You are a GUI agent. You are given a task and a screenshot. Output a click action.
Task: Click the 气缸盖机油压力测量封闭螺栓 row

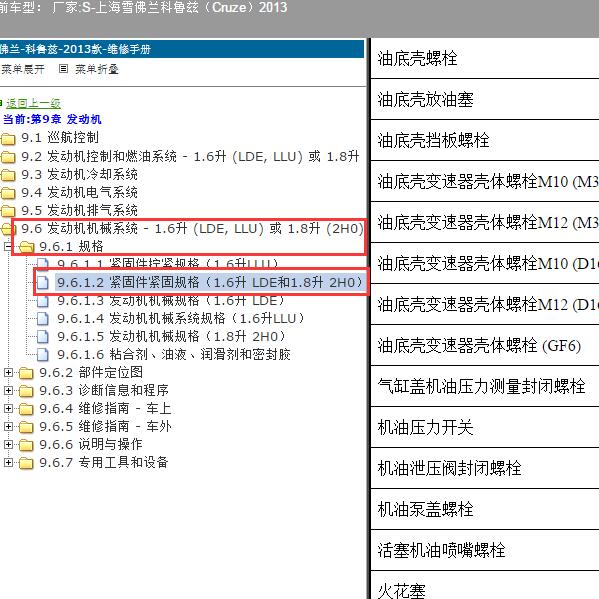(485, 386)
